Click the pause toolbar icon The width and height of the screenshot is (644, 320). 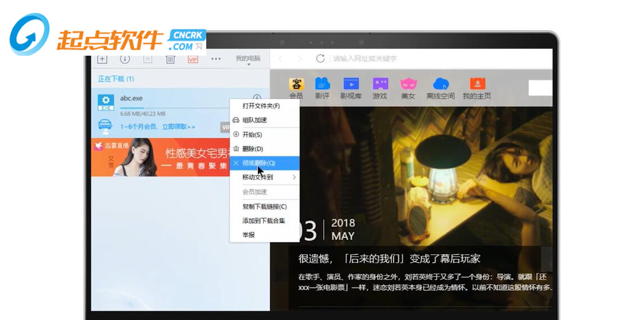tap(147, 60)
